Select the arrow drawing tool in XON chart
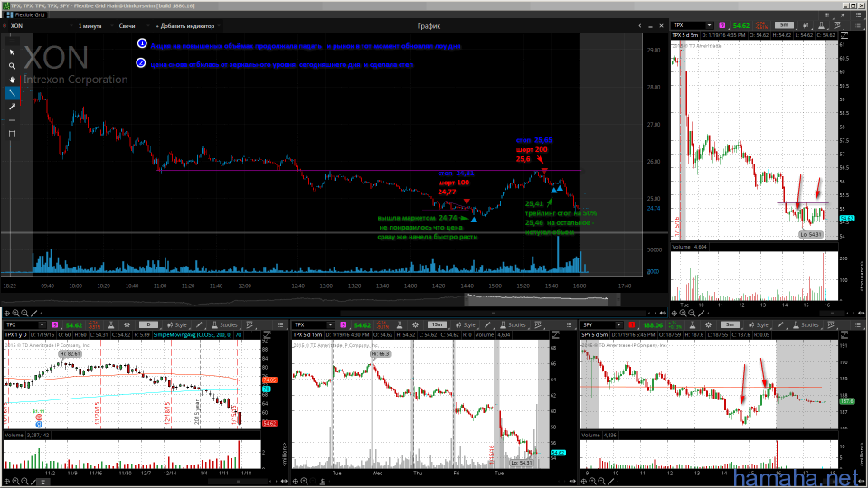 pyautogui.click(x=12, y=107)
